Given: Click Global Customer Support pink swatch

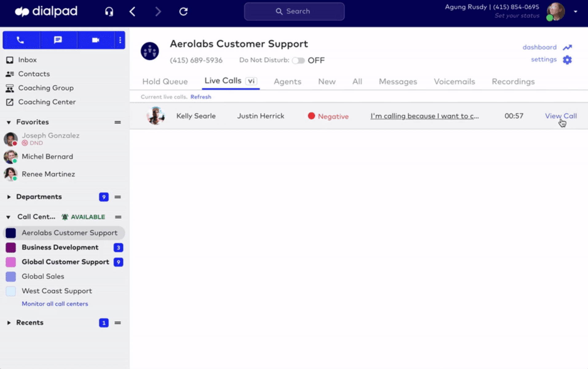Looking at the screenshot, I should tap(11, 262).
